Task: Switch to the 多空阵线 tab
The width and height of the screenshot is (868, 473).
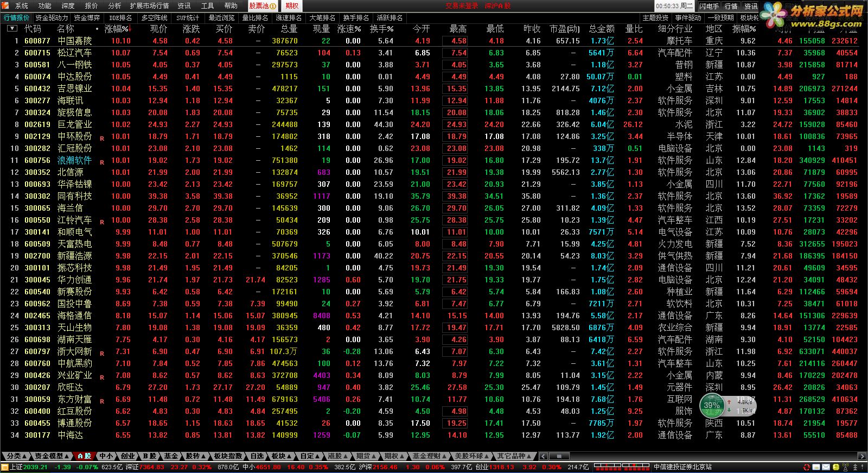Action: pos(155,18)
